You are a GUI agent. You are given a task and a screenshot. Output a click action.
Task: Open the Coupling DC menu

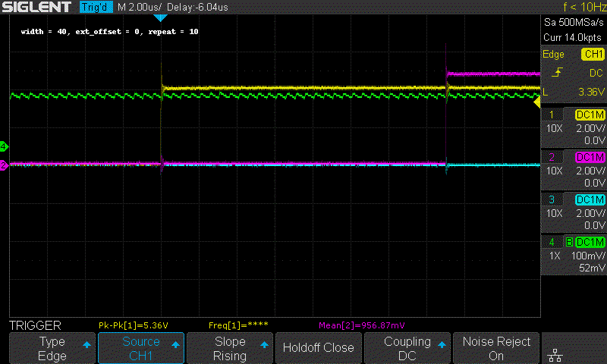[407, 348]
